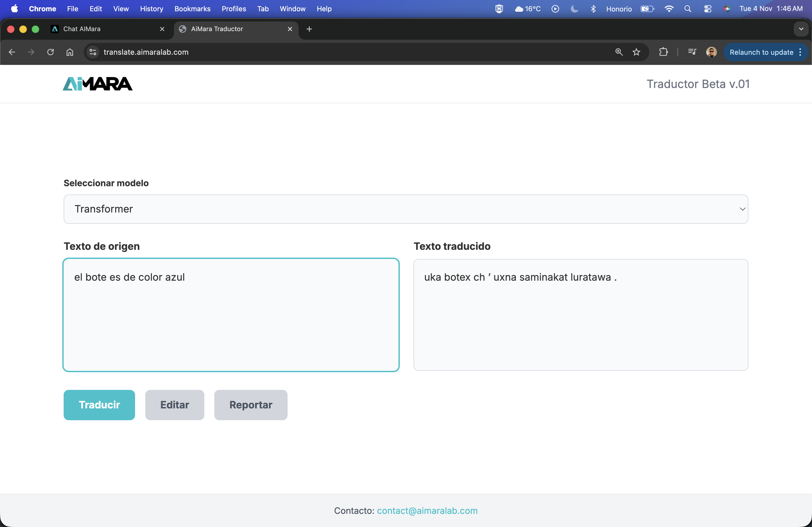Open the Transformer model selector
The height and width of the screenshot is (527, 812).
pos(406,209)
